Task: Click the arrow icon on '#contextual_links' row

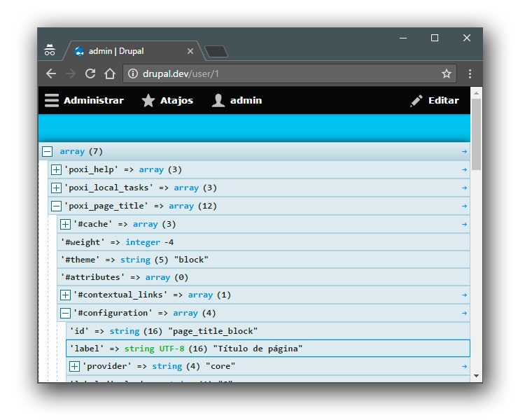Action: [464, 295]
